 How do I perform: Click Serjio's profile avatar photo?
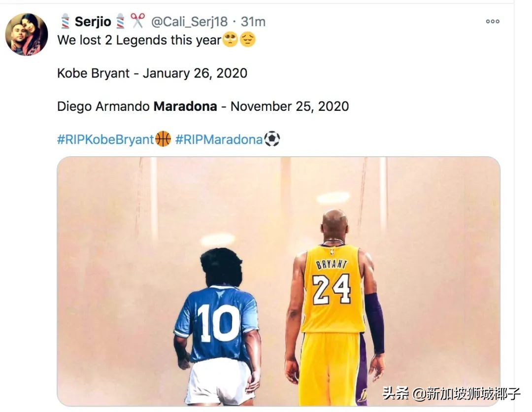[x=27, y=34]
